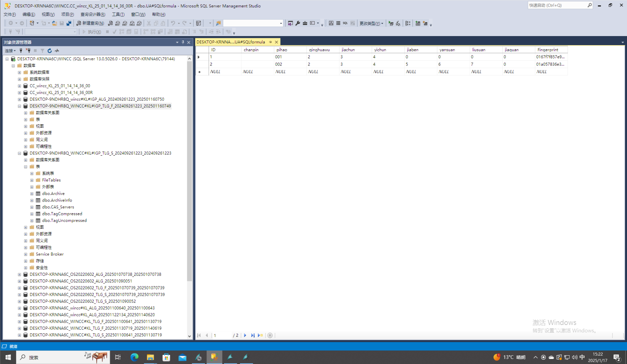Screen dimensions: 627x364
Task: Expand the dbo.Archive table node
Action: 32,194
